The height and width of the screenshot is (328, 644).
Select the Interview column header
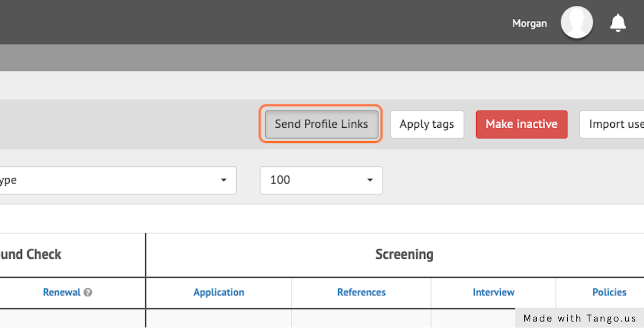pyautogui.click(x=493, y=292)
